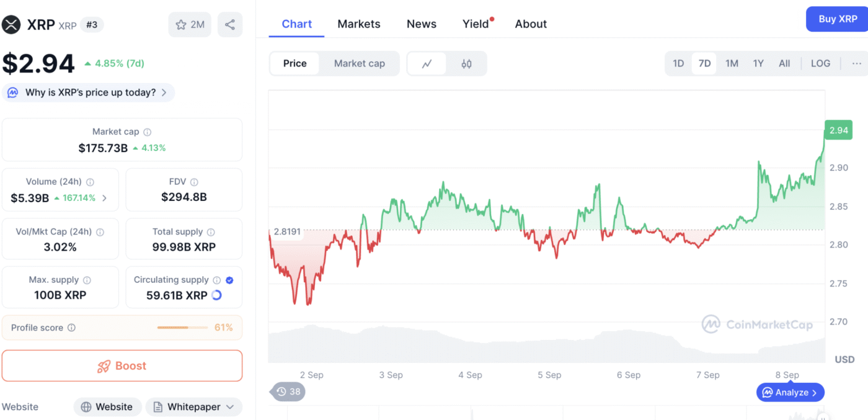Screen dimensions: 868x420
Task: Click the rocket icon on Boost
Action: coord(104,366)
